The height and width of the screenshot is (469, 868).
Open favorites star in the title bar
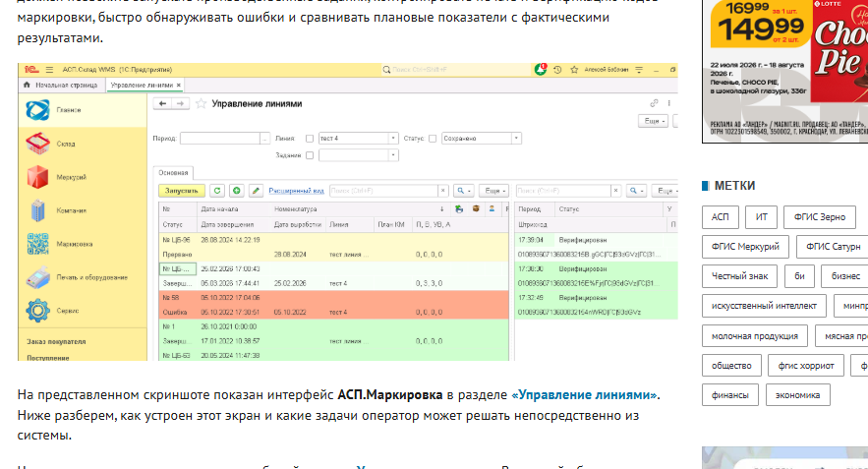(x=574, y=70)
